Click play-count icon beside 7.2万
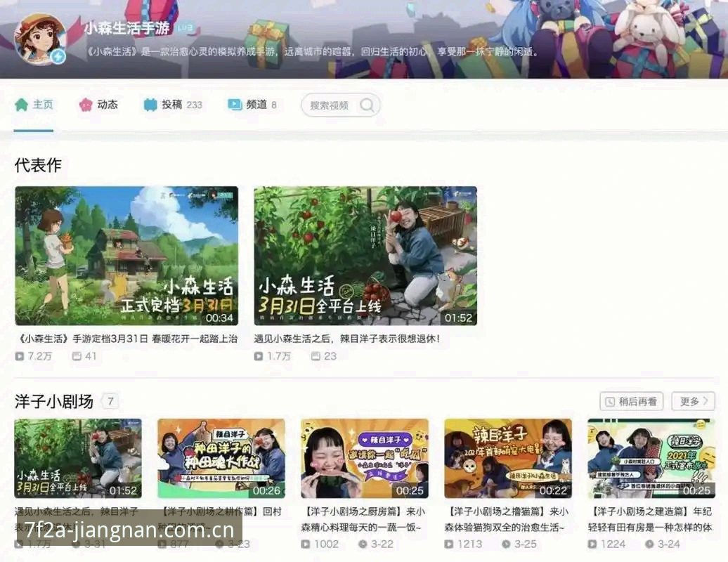728x562 pixels. point(20,356)
